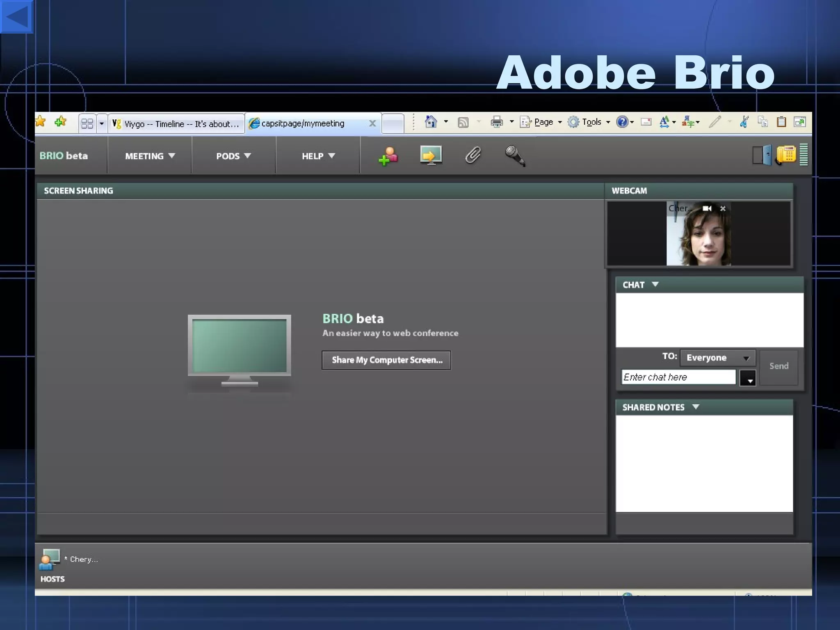Click the Cut scissors icon

744,122
